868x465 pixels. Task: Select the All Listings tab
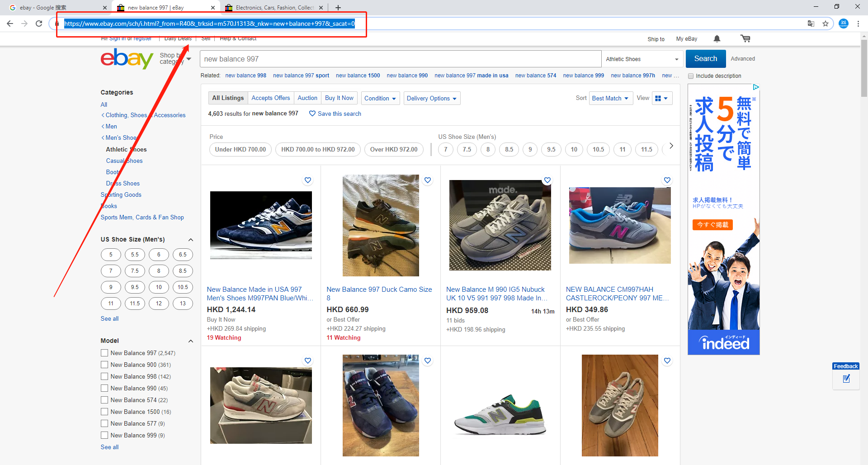click(x=228, y=98)
